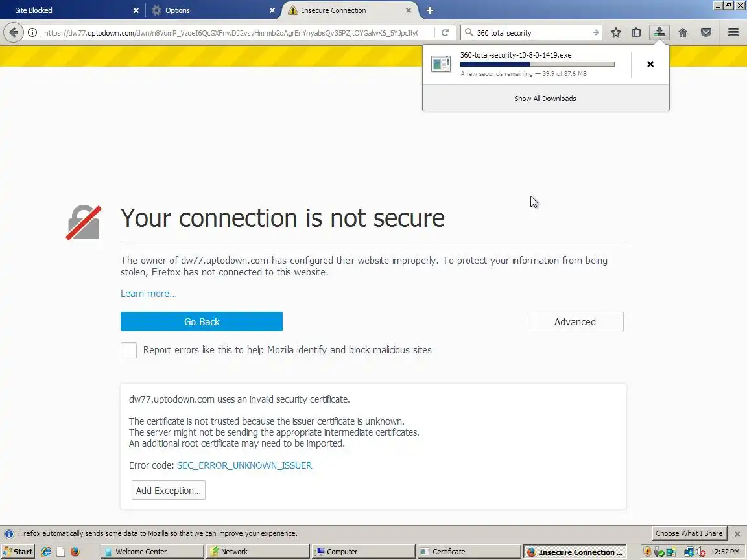The image size is (747, 560).
Task: Go back using the browser back arrow
Action: 14,32
